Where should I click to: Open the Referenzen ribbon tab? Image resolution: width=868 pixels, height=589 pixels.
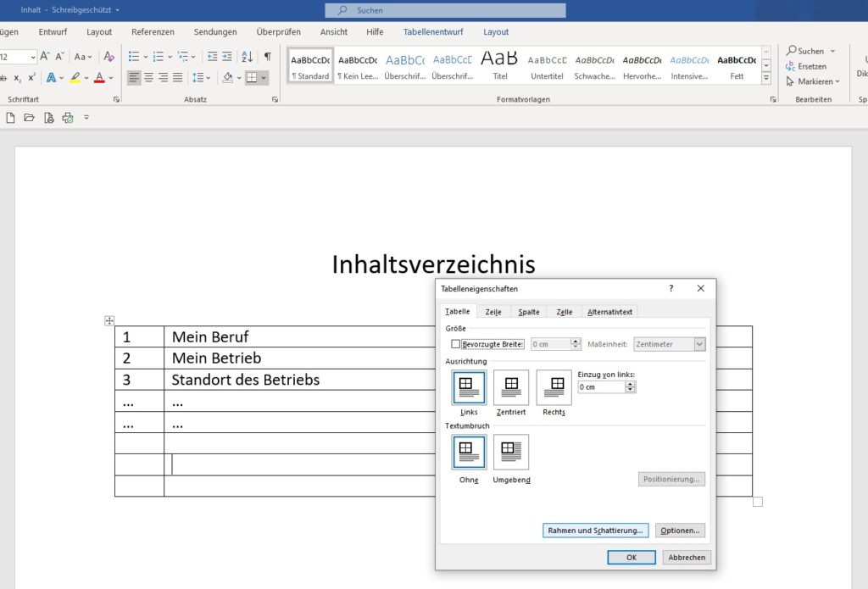pyautogui.click(x=153, y=32)
